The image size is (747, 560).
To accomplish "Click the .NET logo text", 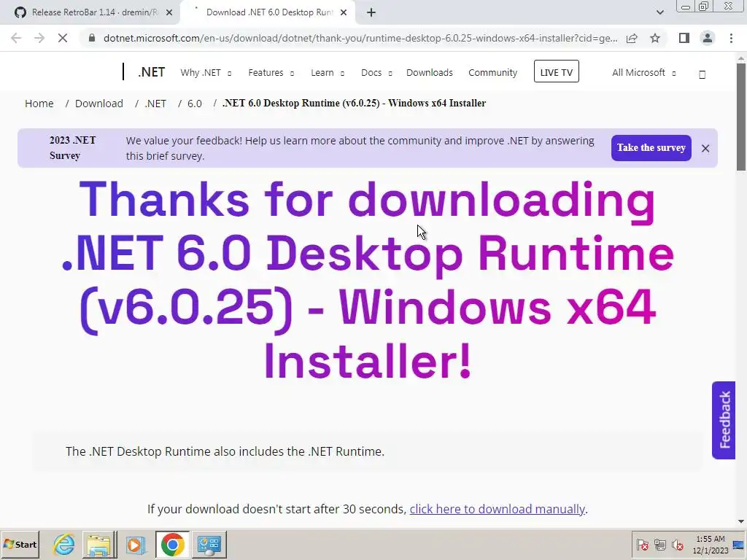I will point(151,72).
